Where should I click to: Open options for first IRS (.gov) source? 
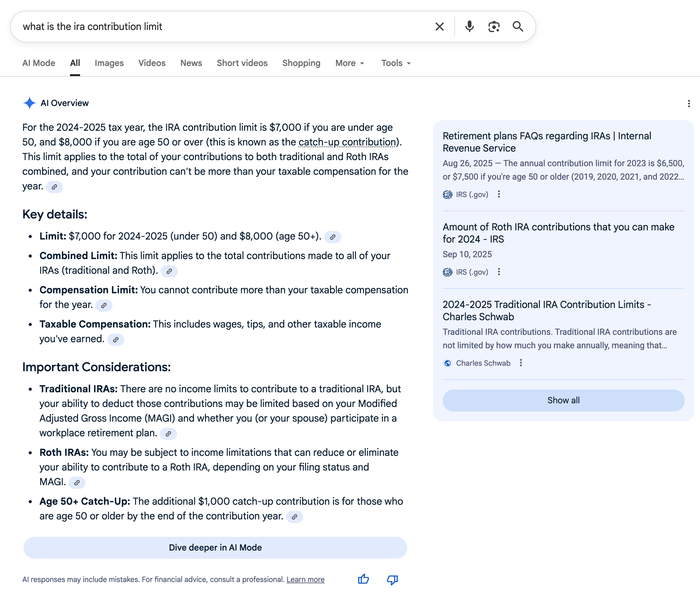(x=499, y=194)
